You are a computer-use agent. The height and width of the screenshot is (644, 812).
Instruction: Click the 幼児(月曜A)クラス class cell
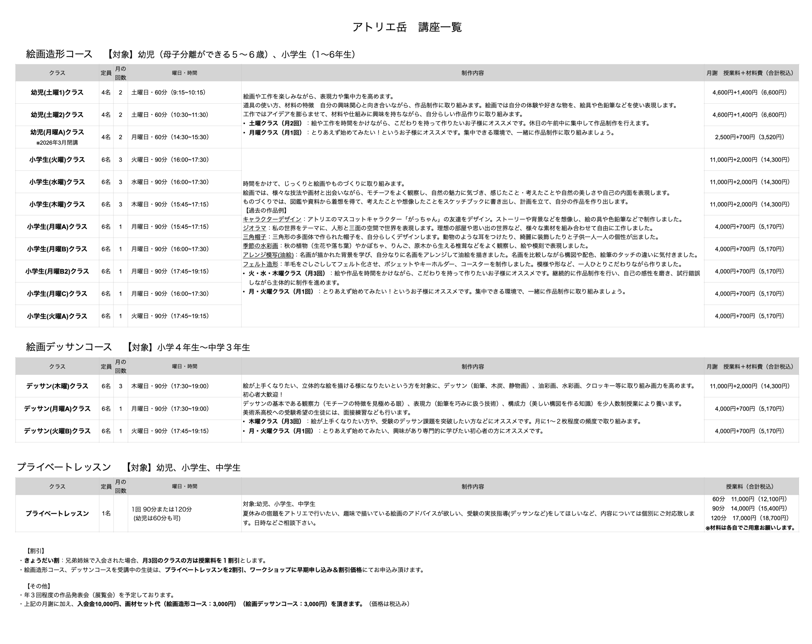tap(57, 132)
